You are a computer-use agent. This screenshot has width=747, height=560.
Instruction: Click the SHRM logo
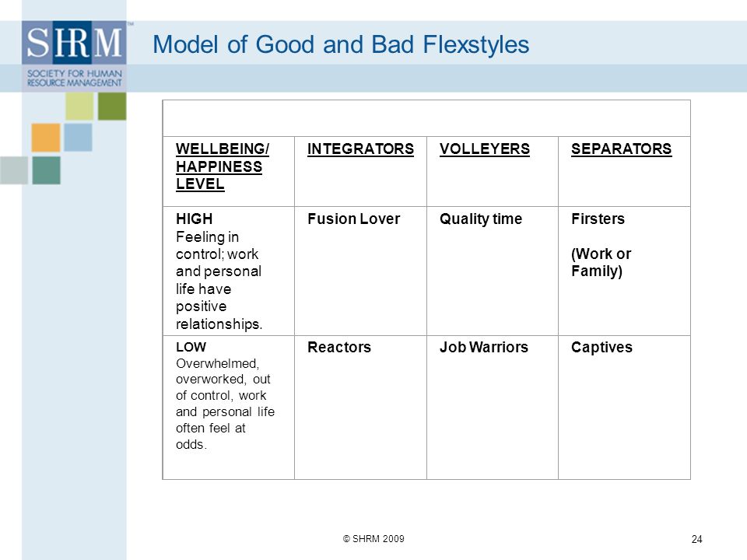point(75,56)
